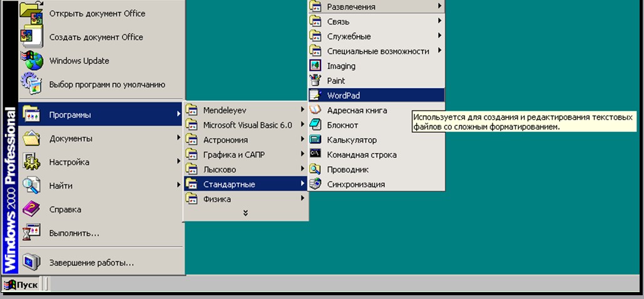Image resolution: width=644 pixels, height=299 pixels.
Task: Click the Блокнот notepad icon
Action: (x=315, y=125)
